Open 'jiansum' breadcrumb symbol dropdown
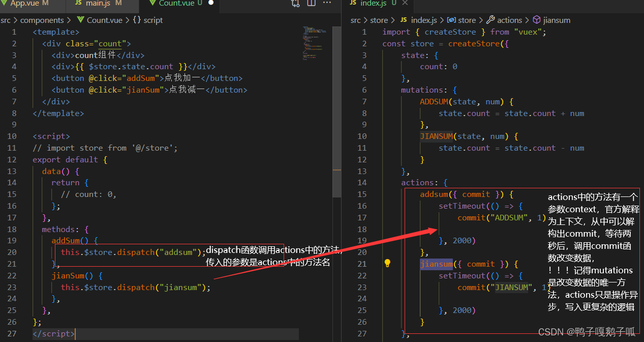 click(551, 20)
